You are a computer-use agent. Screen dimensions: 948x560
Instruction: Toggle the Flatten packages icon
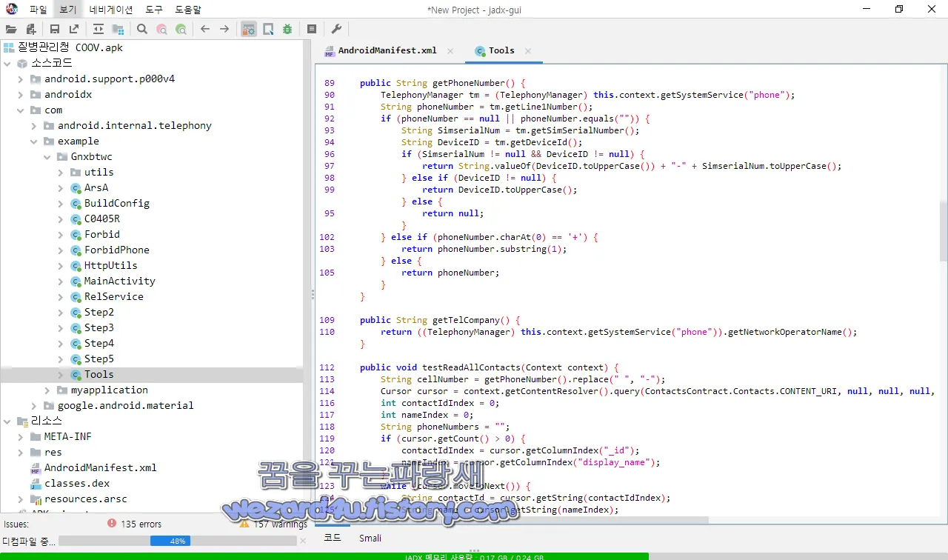[118, 29]
